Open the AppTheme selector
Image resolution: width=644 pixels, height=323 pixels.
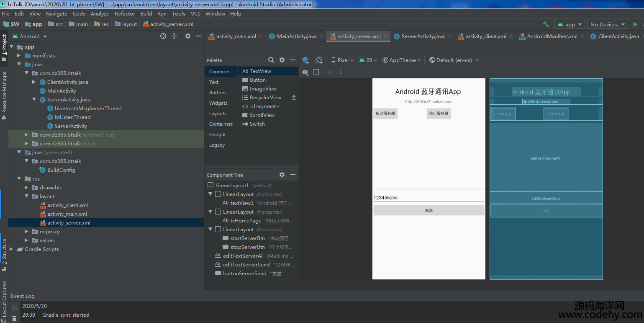(x=402, y=60)
